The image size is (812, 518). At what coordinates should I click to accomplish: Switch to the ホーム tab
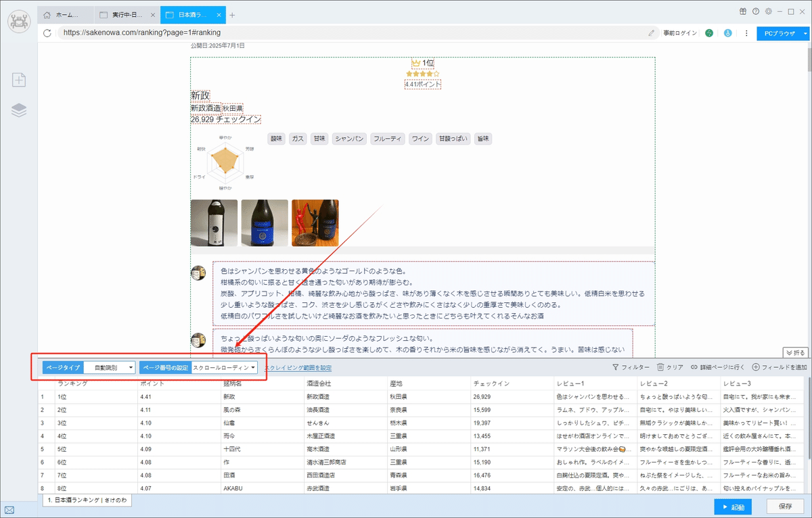65,15
